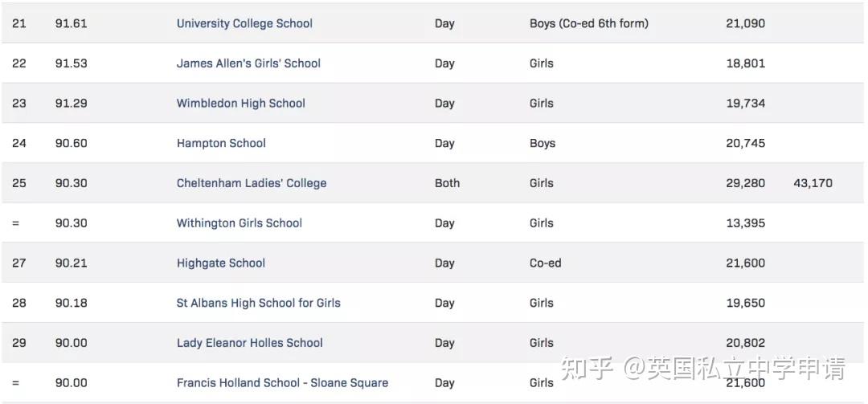Click the Zhihu watermark text
The width and height of the screenshot is (868, 404).
coord(703,369)
